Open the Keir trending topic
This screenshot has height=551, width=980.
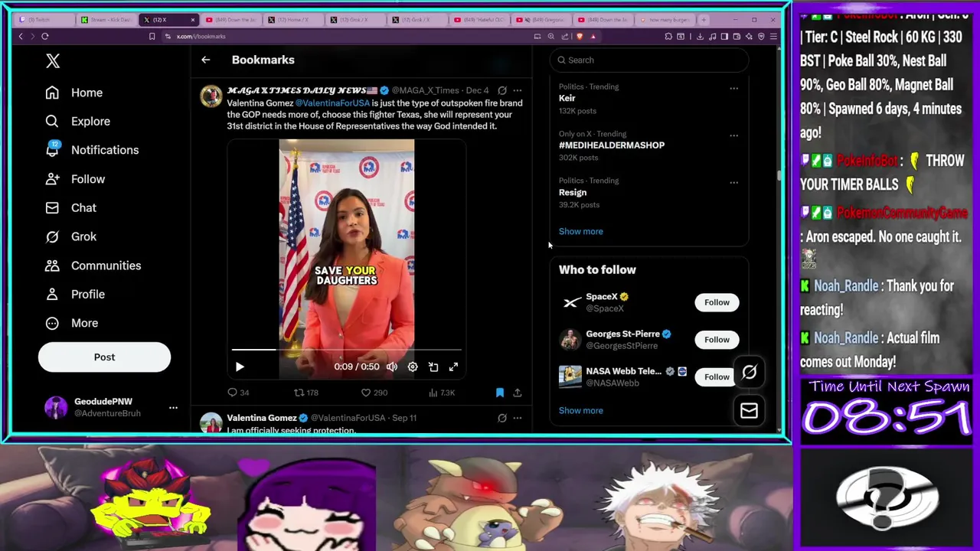tap(567, 98)
